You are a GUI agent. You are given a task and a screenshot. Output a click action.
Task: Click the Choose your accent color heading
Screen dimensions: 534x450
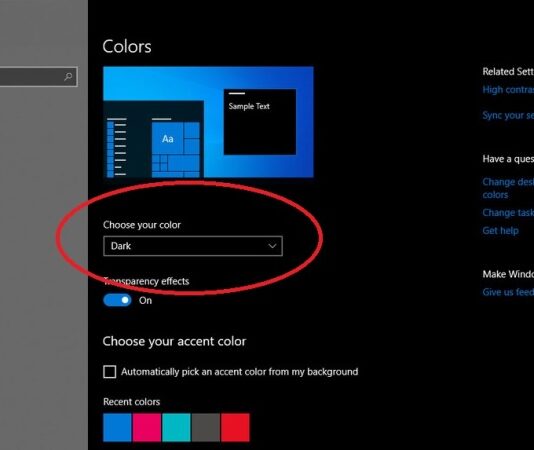pyautogui.click(x=174, y=341)
